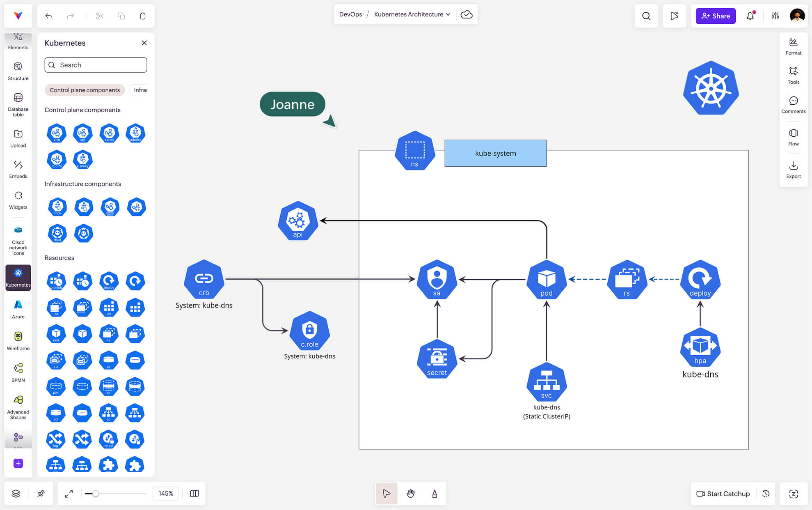Open Database table in sidebar
The width and height of the screenshot is (812, 510).
(18, 105)
